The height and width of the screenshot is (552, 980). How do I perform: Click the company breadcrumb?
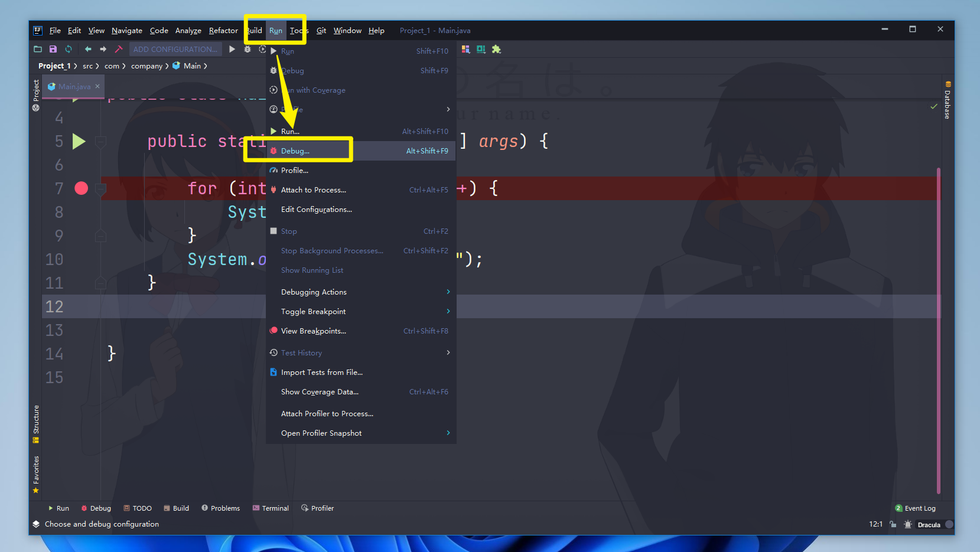pos(146,66)
